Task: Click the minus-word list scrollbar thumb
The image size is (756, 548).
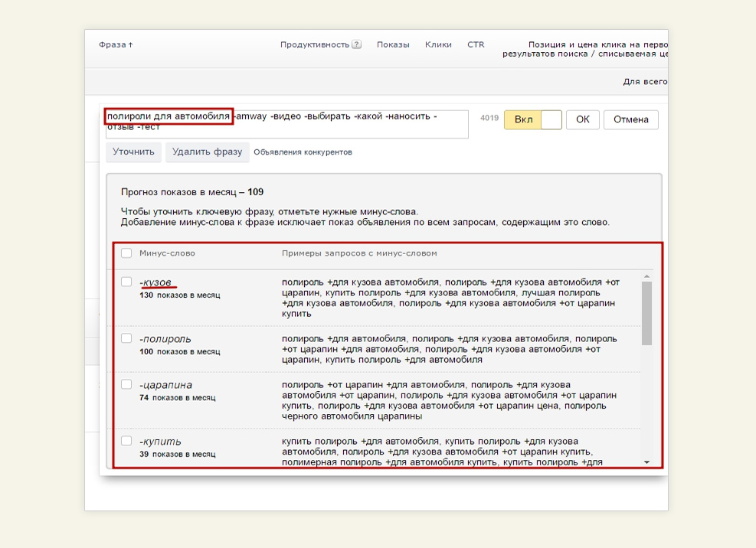Action: tap(646, 313)
